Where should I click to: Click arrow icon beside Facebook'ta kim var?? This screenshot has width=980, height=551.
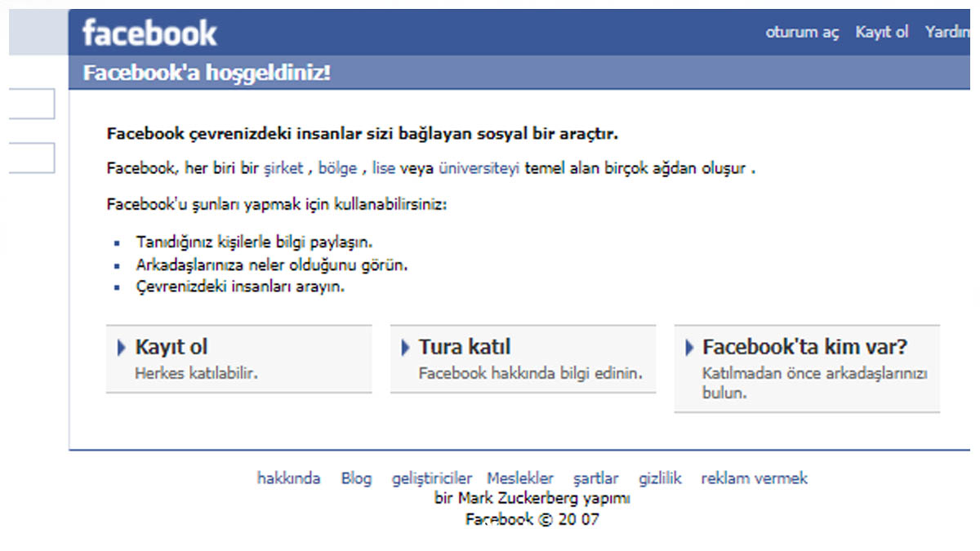689,348
